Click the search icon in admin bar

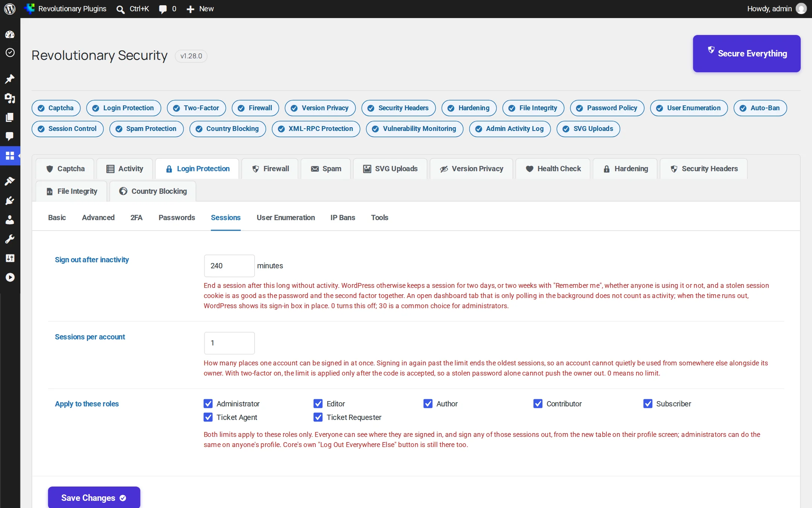tap(120, 9)
